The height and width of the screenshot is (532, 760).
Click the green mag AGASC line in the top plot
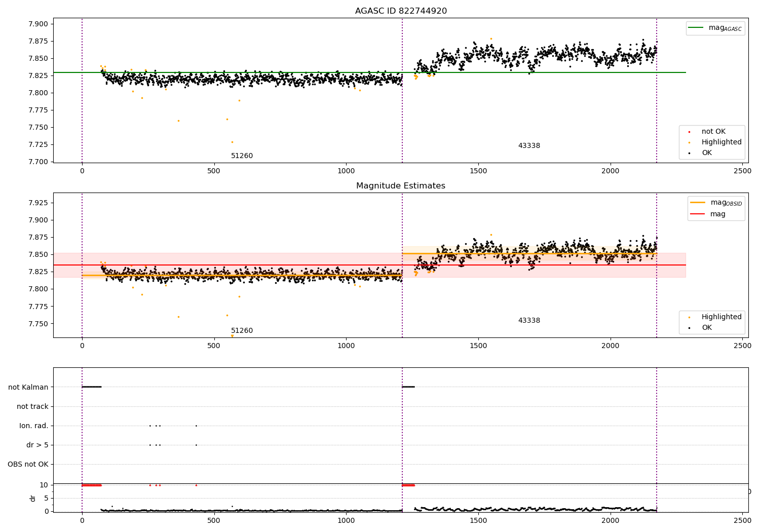369,72
